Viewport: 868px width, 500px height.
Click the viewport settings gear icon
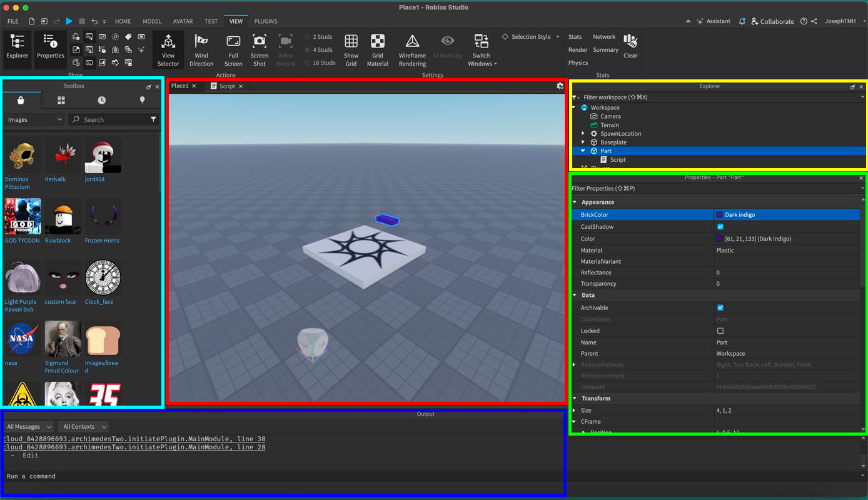click(560, 86)
